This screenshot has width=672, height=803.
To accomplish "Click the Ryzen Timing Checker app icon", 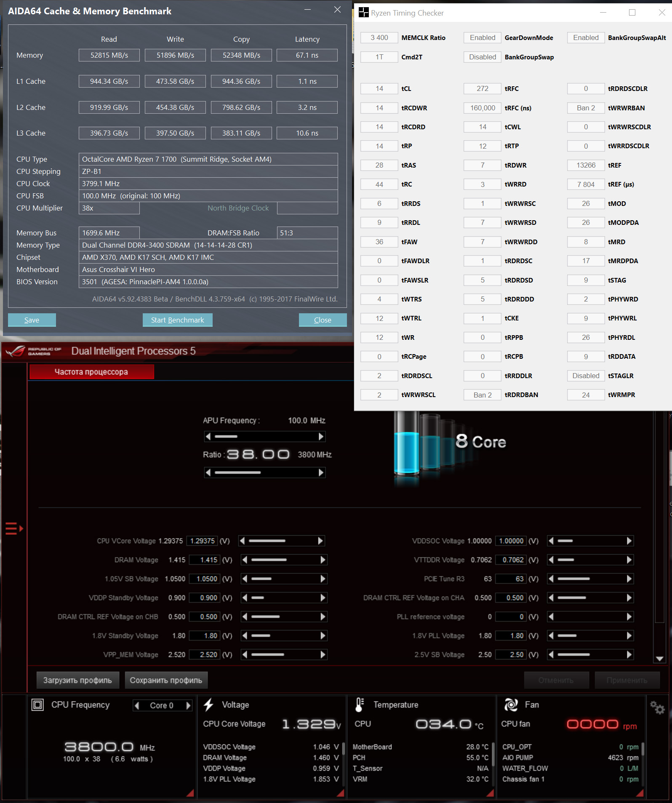I will [x=363, y=13].
